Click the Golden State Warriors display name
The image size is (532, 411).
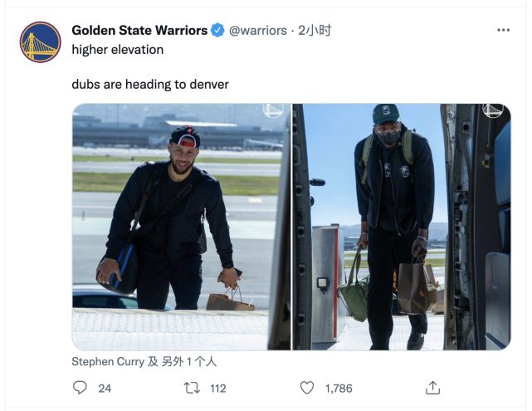point(139,31)
